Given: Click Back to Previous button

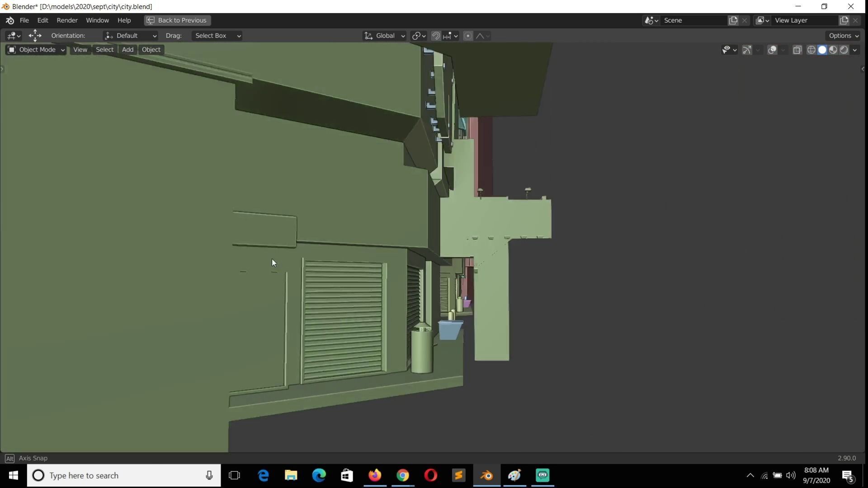Looking at the screenshot, I should click(x=177, y=20).
